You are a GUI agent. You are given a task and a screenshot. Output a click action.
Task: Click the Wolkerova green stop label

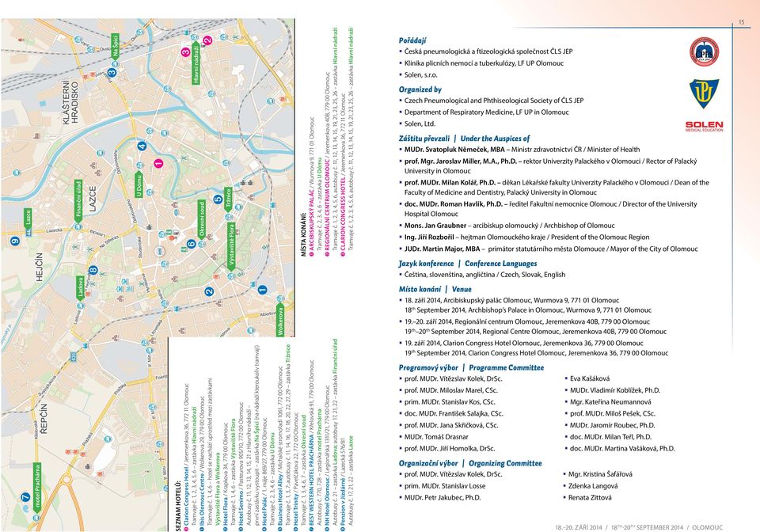[x=279, y=321]
